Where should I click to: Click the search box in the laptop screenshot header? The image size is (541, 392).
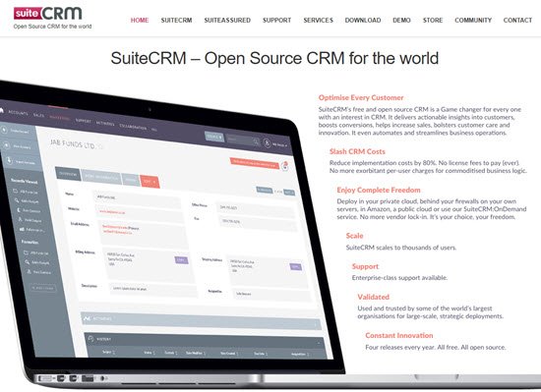pyautogui.click(x=243, y=140)
